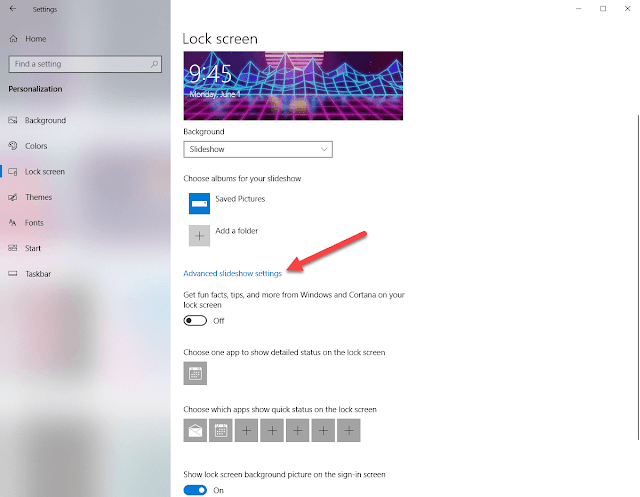Click Add a folder

[237, 231]
